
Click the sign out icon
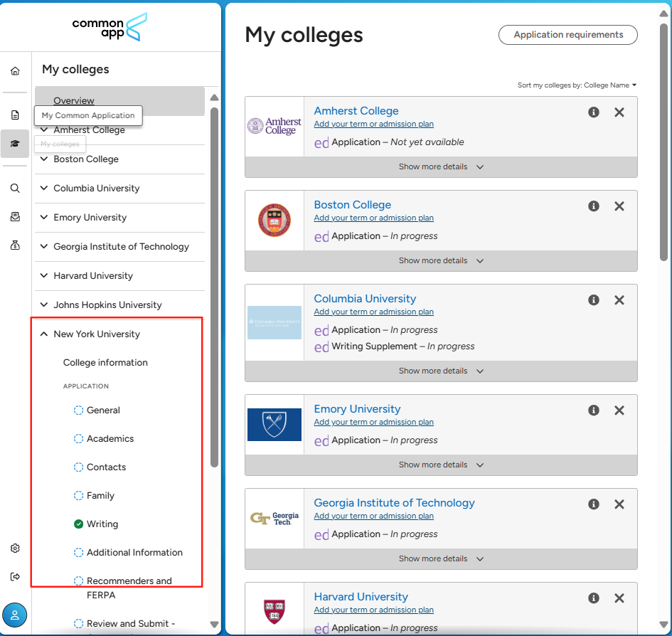(x=15, y=577)
